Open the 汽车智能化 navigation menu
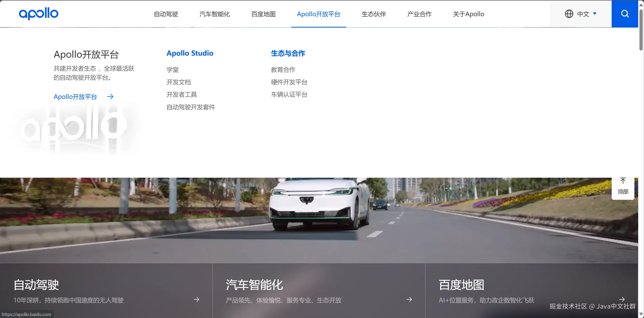The width and height of the screenshot is (644, 318). pos(214,14)
